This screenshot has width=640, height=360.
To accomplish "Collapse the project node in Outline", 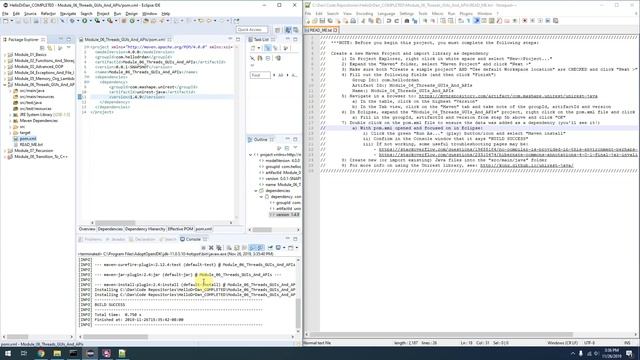I will point(251,155).
